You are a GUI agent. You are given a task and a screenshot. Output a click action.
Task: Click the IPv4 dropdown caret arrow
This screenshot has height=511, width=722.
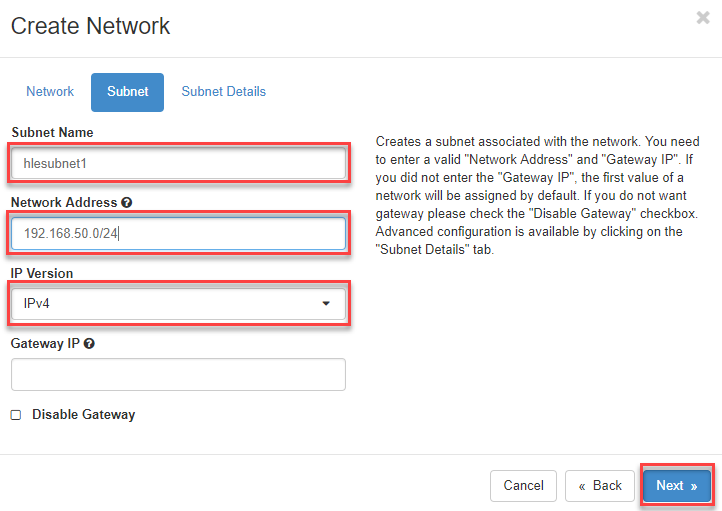(x=326, y=304)
